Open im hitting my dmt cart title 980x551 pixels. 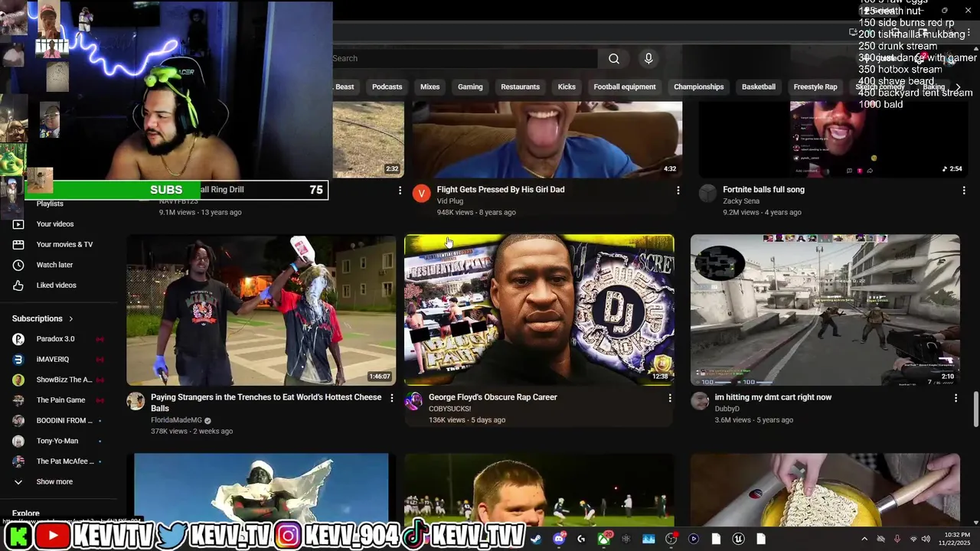[773, 397]
